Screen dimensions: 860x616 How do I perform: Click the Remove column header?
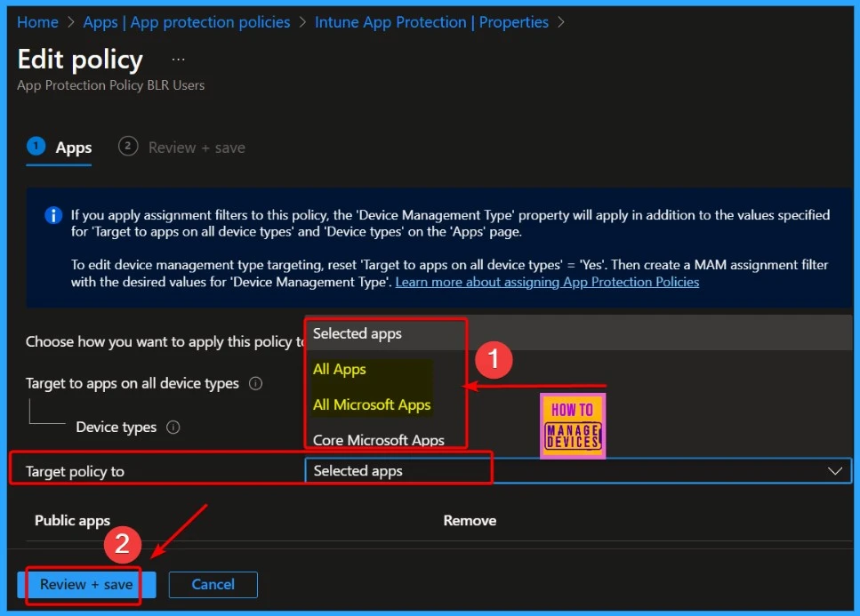[x=470, y=520]
